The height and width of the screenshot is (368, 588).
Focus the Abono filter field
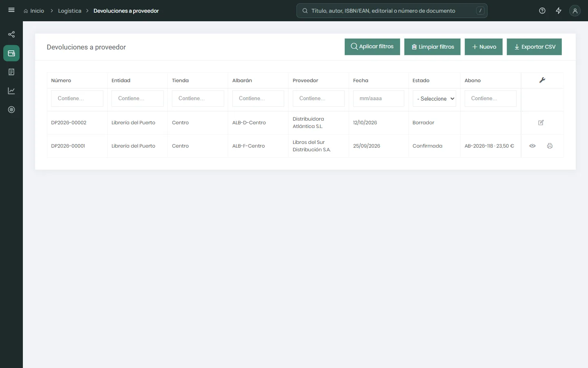pos(490,99)
